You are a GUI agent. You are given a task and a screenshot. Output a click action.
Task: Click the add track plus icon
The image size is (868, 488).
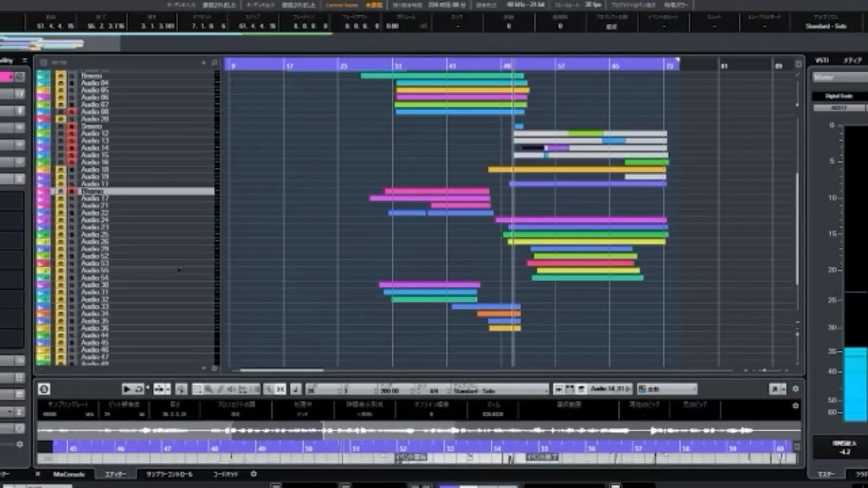point(203,63)
